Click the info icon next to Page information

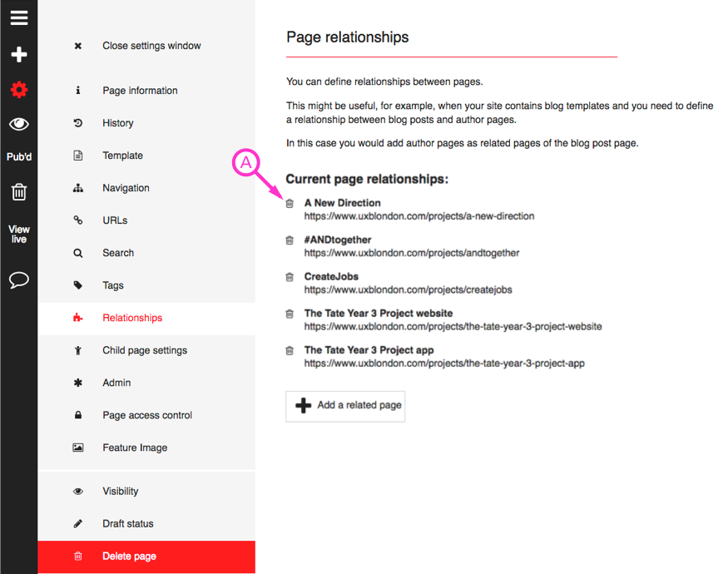(x=78, y=90)
